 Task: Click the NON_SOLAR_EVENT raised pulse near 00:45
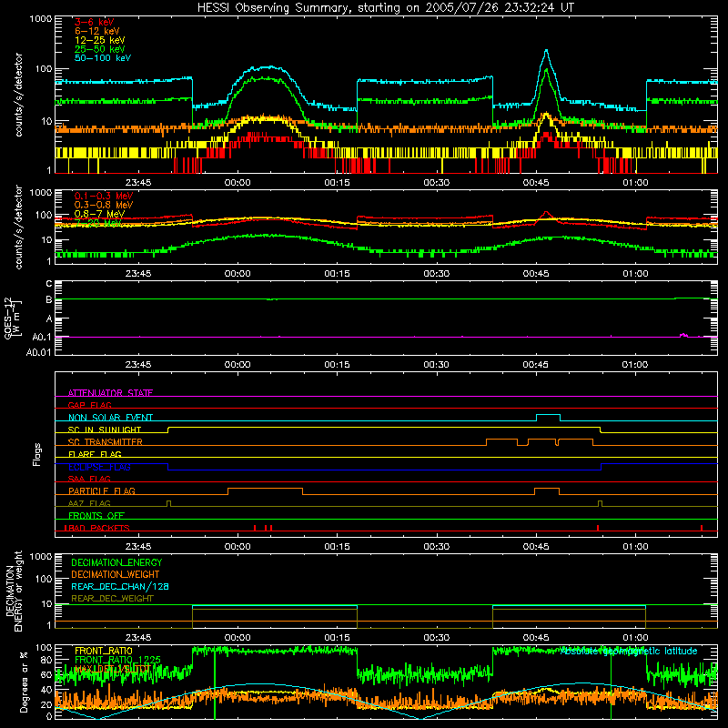(548, 415)
